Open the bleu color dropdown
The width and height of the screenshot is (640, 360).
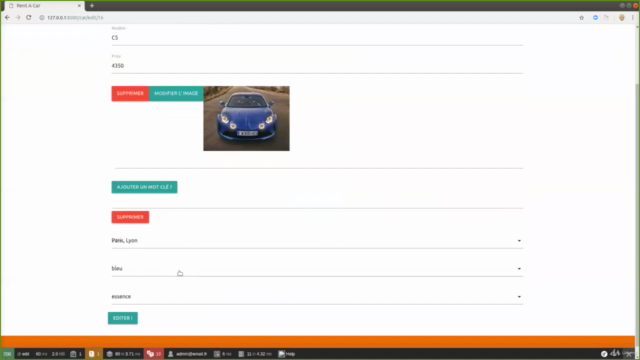click(317, 269)
